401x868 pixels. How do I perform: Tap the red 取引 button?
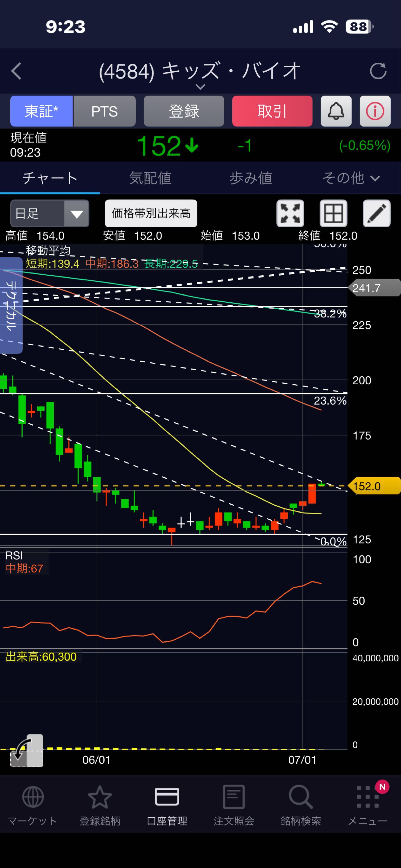click(x=272, y=111)
